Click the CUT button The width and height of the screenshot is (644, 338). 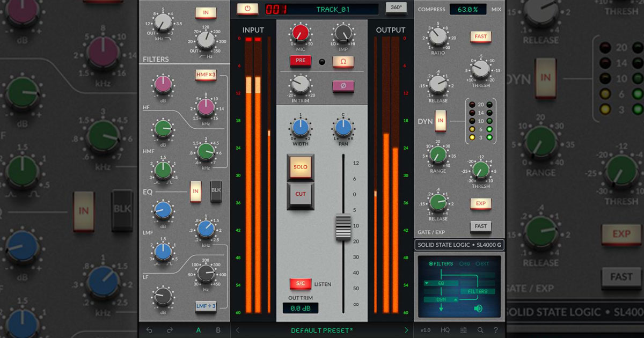click(x=301, y=195)
